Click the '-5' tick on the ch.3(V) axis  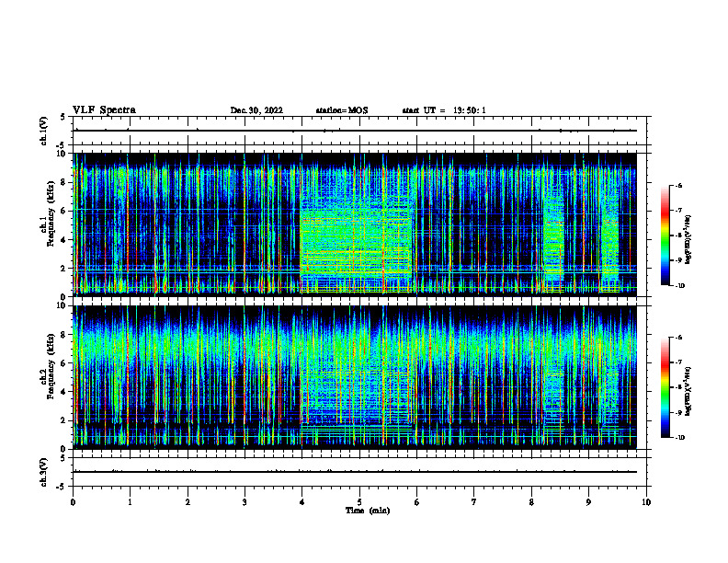(x=62, y=487)
